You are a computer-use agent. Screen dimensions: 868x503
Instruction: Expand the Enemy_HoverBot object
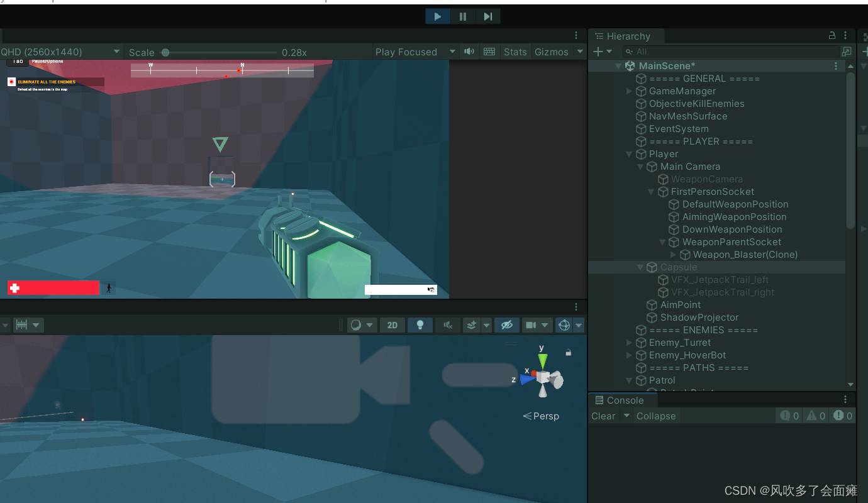pyautogui.click(x=629, y=355)
